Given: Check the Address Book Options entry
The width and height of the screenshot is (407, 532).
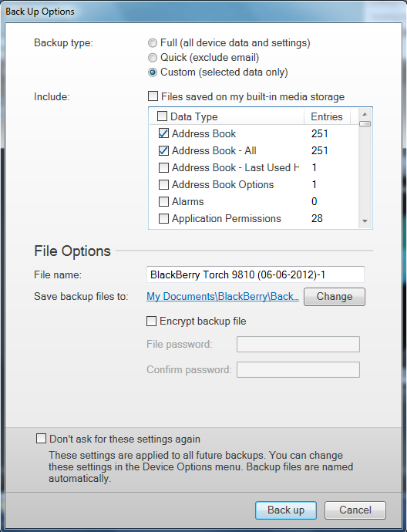Looking at the screenshot, I should [x=163, y=184].
